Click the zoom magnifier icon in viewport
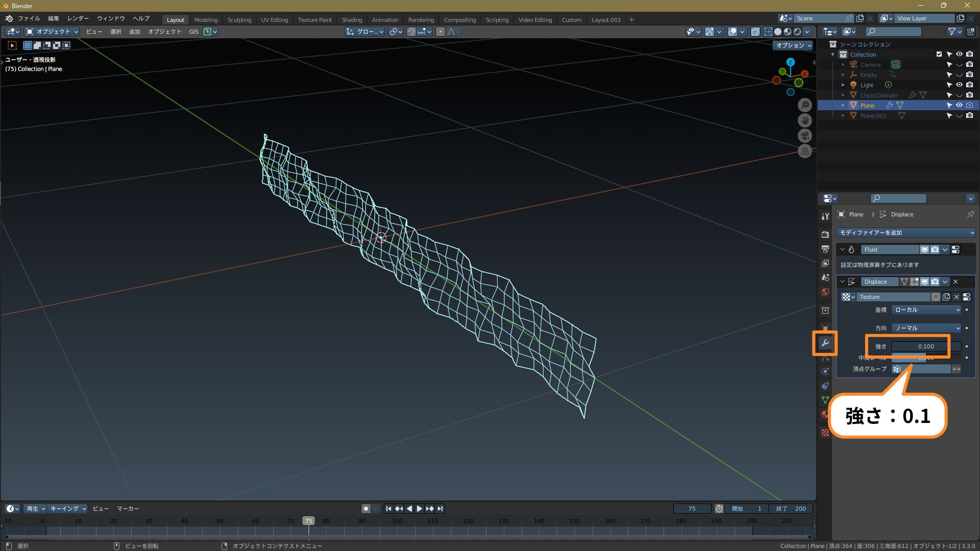The image size is (980, 551). [x=805, y=105]
